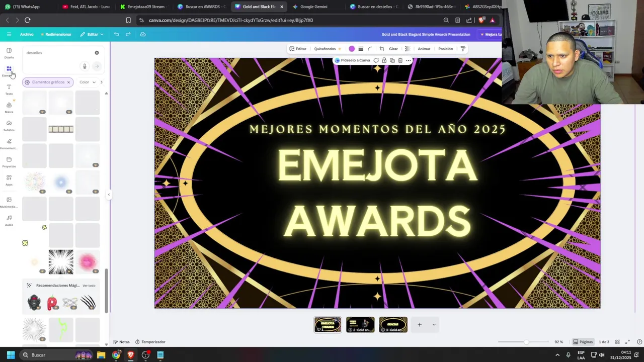Click Pídeselo a Canva assistant button

[353, 60]
